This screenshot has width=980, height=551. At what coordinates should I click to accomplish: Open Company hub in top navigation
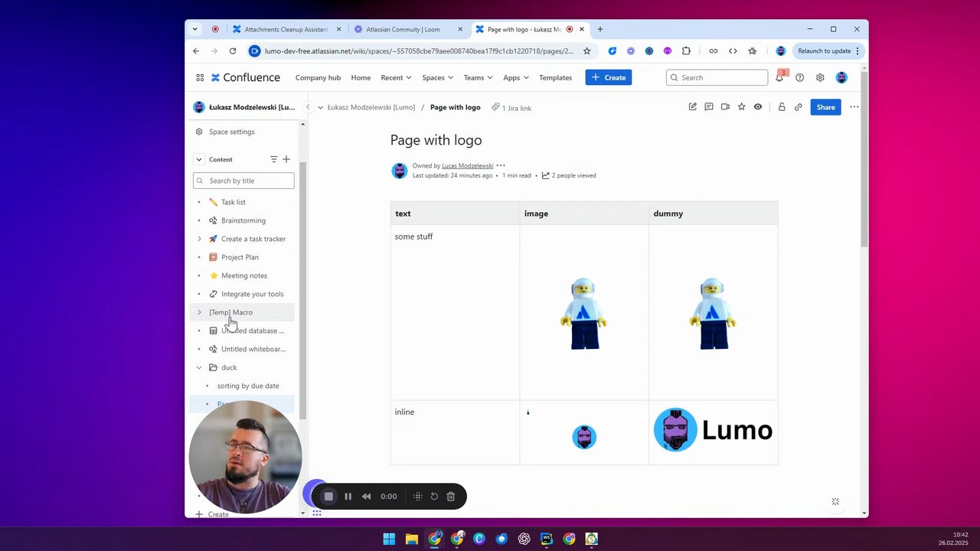click(x=318, y=77)
